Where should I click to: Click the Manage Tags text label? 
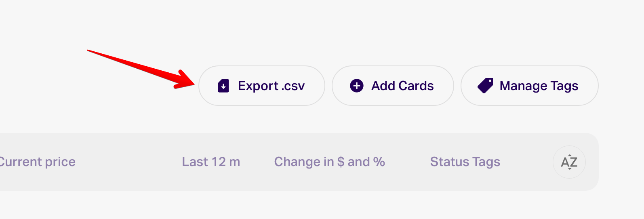pos(539,86)
